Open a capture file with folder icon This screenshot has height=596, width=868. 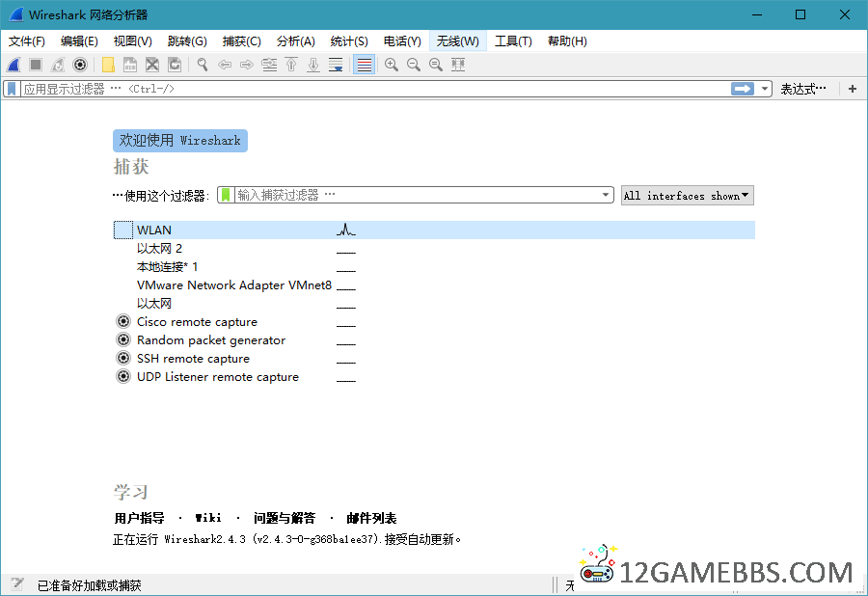(x=108, y=65)
